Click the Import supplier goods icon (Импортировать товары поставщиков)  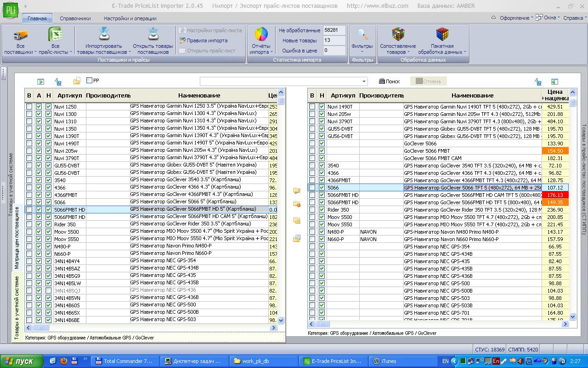pos(103,34)
